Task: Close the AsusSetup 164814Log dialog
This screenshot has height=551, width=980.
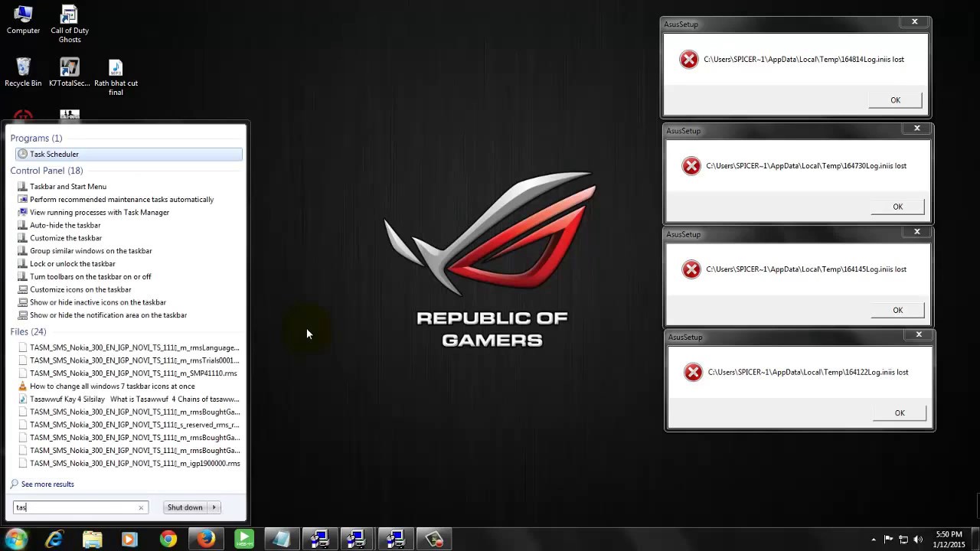Action: 914,22
